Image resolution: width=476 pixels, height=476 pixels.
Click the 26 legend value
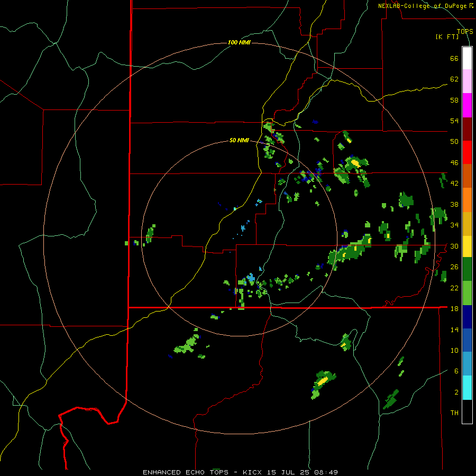(454, 267)
